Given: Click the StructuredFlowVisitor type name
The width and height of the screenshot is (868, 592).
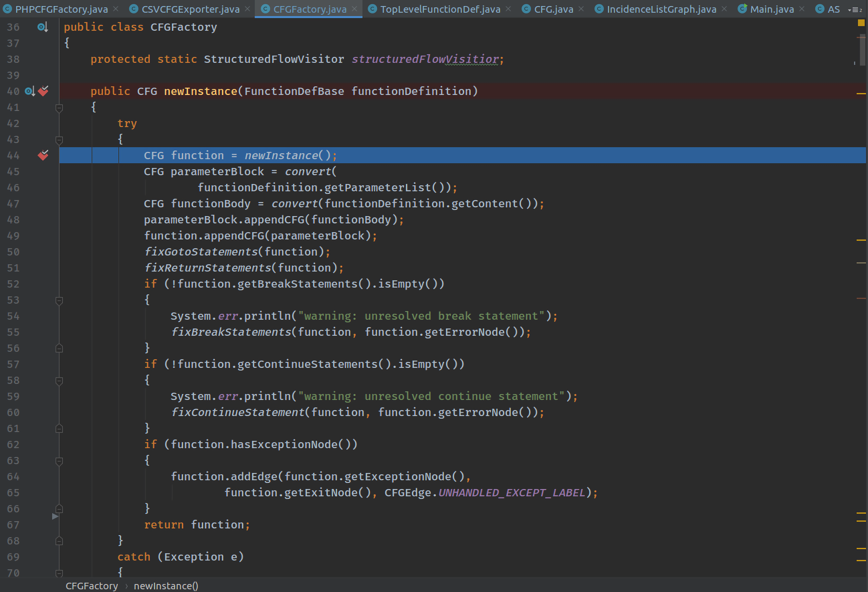Looking at the screenshot, I should tap(274, 59).
